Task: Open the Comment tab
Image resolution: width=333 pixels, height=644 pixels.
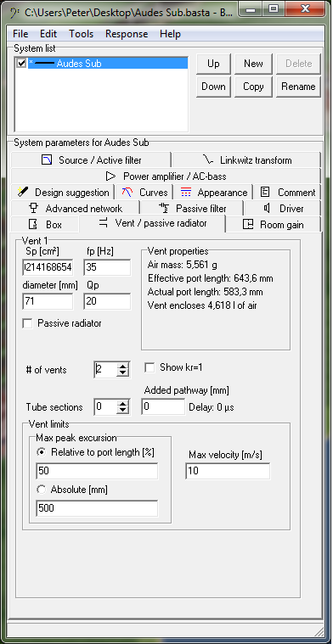Action: tap(287, 193)
